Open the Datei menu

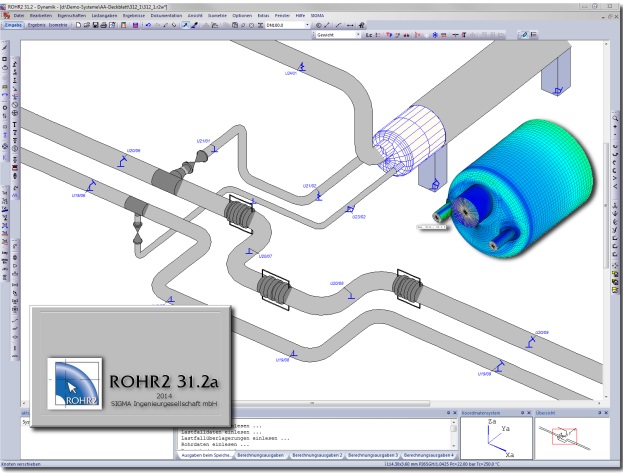(19, 16)
